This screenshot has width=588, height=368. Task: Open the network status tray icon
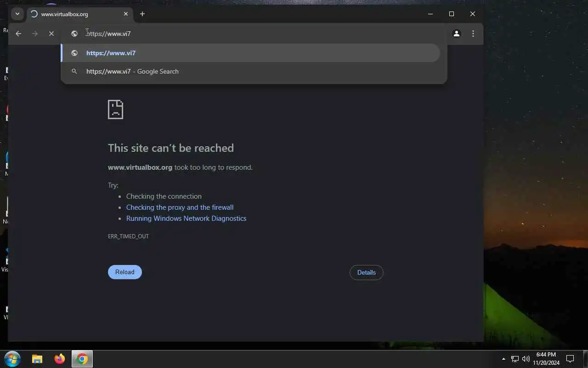pyautogui.click(x=515, y=359)
